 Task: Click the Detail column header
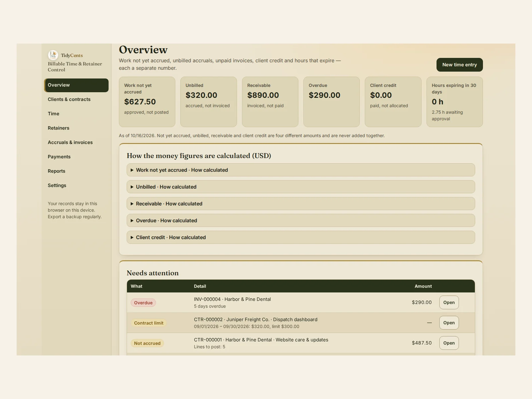pos(200,286)
